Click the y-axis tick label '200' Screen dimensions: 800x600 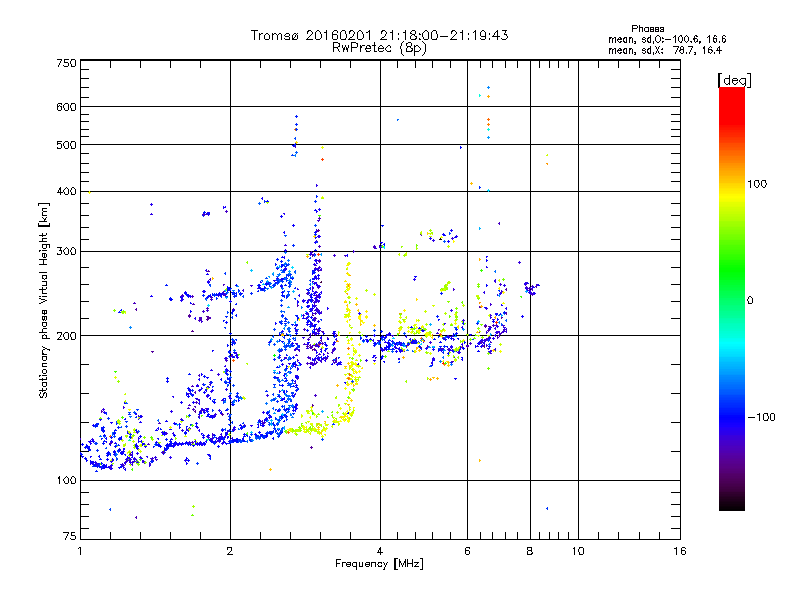coord(66,336)
